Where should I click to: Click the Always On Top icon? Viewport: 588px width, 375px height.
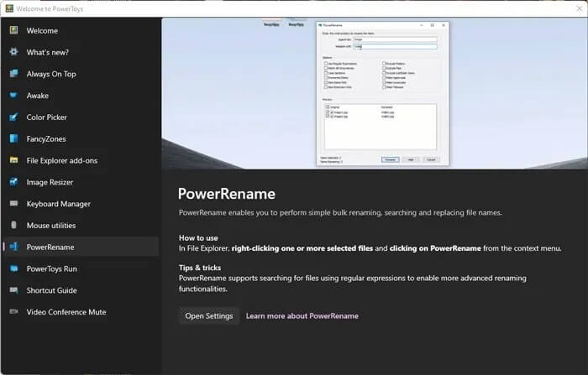tap(14, 74)
